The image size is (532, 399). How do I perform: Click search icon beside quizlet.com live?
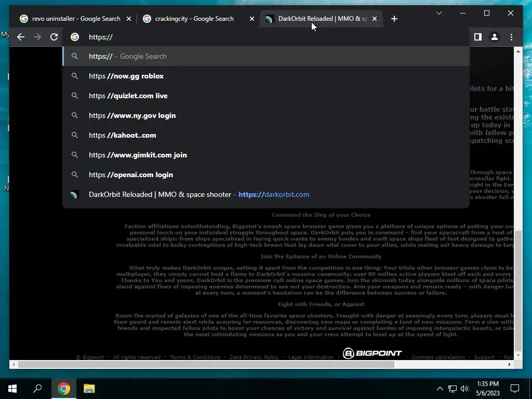75,96
